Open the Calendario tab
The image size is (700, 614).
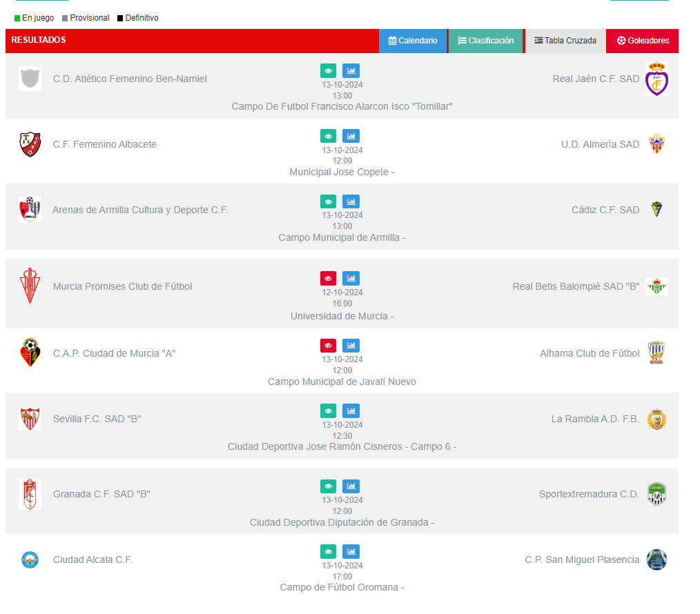pos(413,41)
